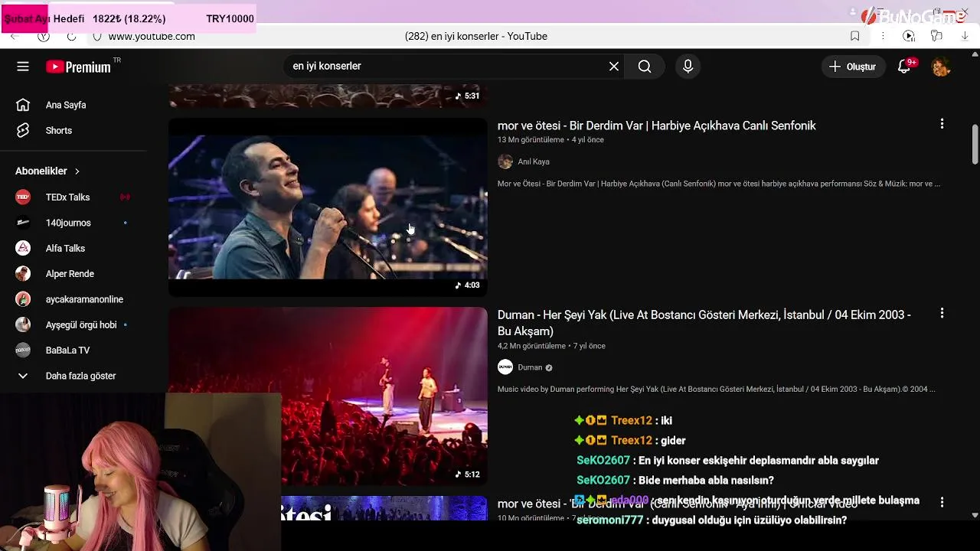Click the youtube.com address bar text
The width and height of the screenshot is (980, 551).
(x=152, y=36)
